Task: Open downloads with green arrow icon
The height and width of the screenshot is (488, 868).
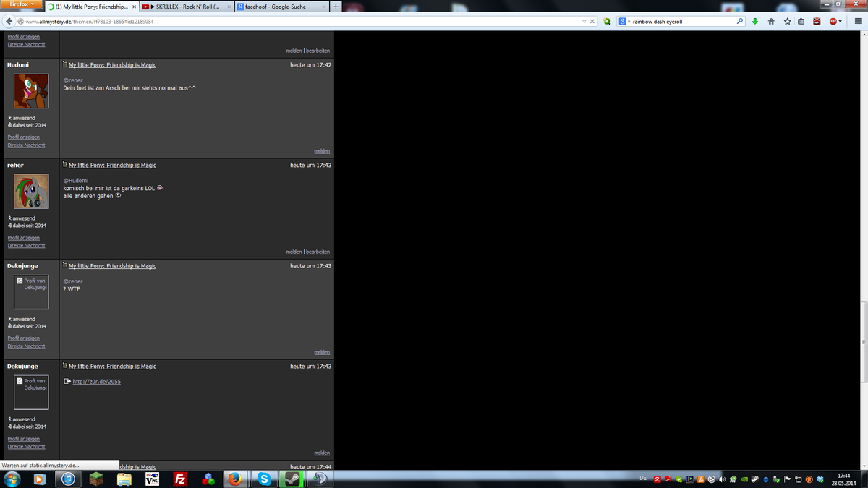Action: click(755, 22)
